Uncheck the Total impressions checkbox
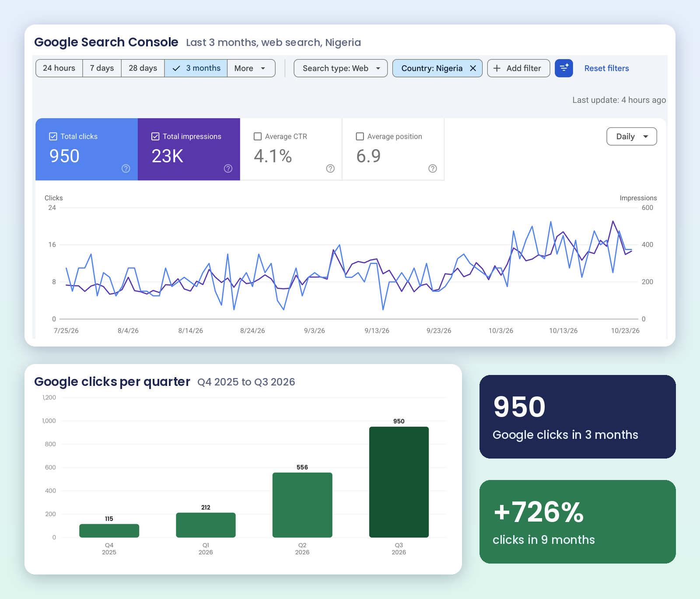The width and height of the screenshot is (700, 599). 155,137
